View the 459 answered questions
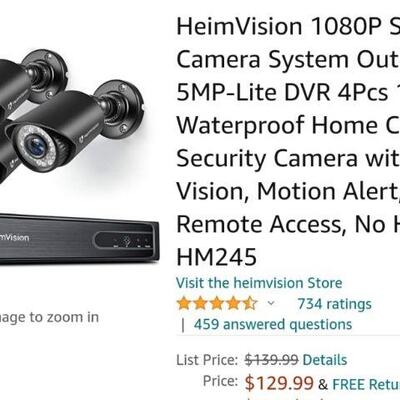Image resolution: width=400 pixels, height=400 pixels. pos(273,324)
